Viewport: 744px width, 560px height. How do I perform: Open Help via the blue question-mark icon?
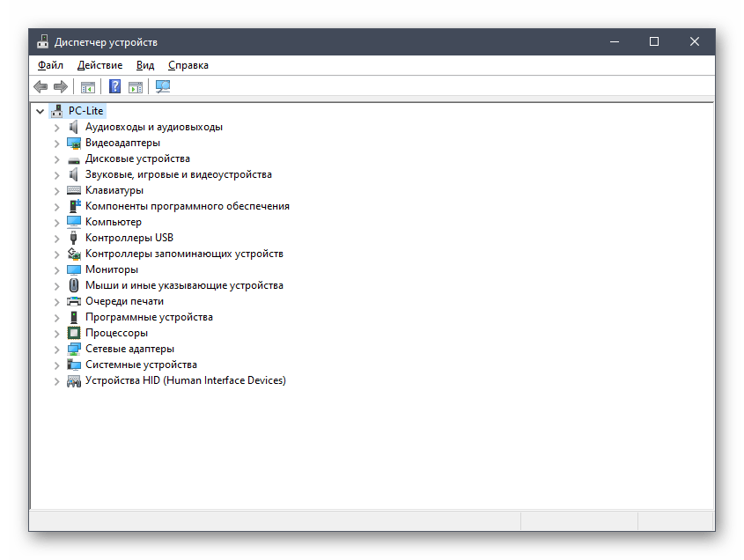click(x=114, y=86)
